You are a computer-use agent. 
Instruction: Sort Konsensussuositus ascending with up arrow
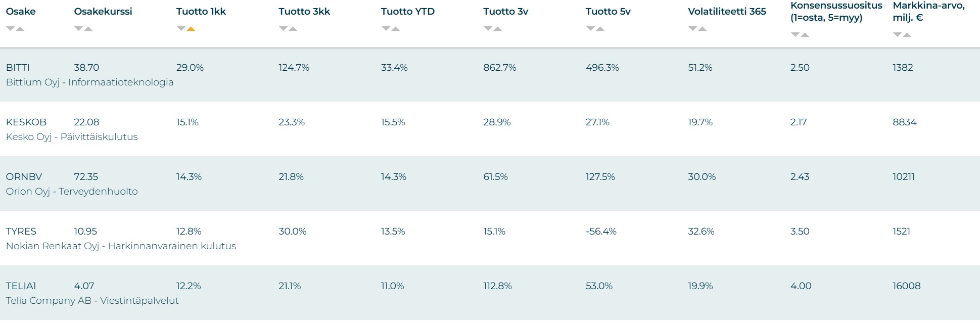805,35
